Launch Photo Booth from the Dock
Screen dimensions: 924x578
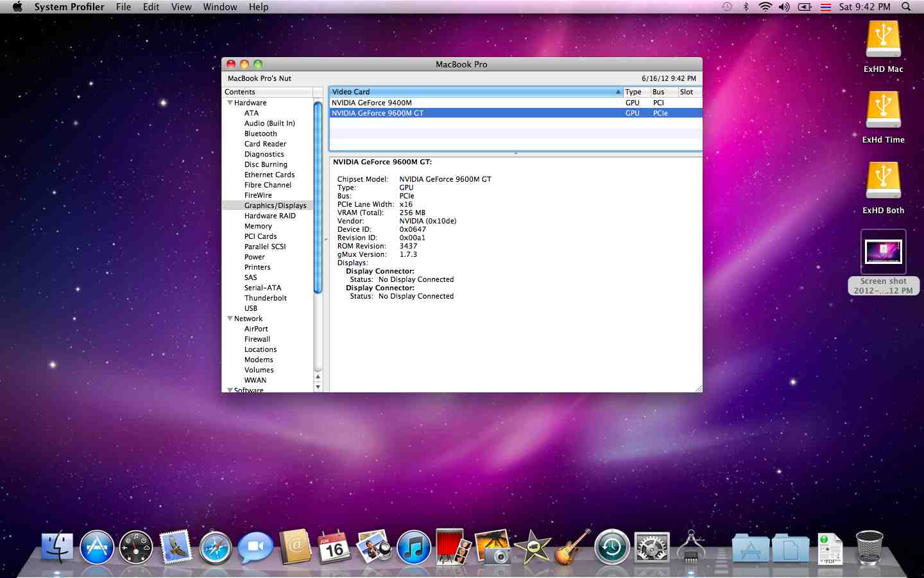pos(453,547)
